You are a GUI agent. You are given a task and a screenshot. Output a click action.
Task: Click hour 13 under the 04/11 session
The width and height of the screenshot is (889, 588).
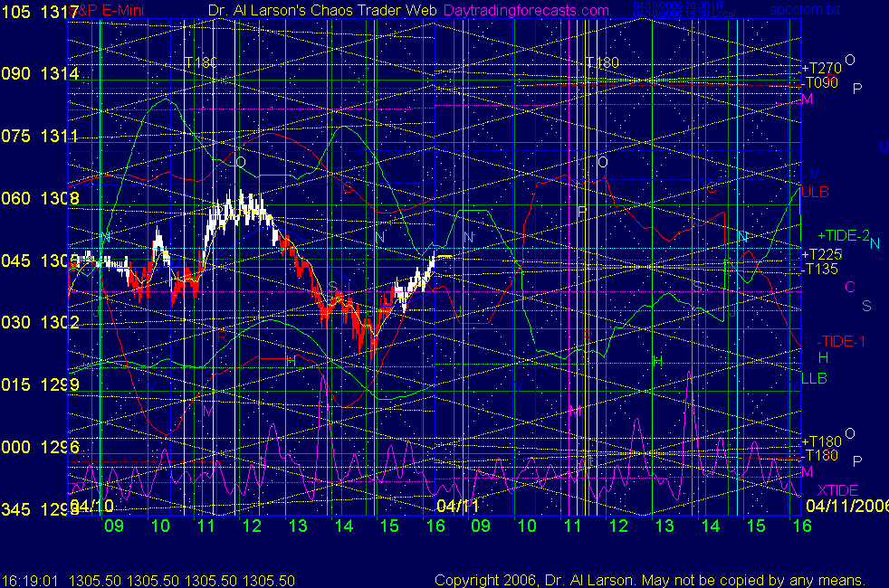pyautogui.click(x=664, y=526)
